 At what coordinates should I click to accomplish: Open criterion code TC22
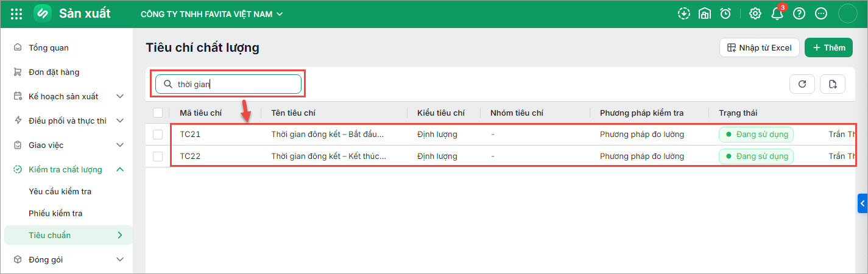[x=190, y=156]
